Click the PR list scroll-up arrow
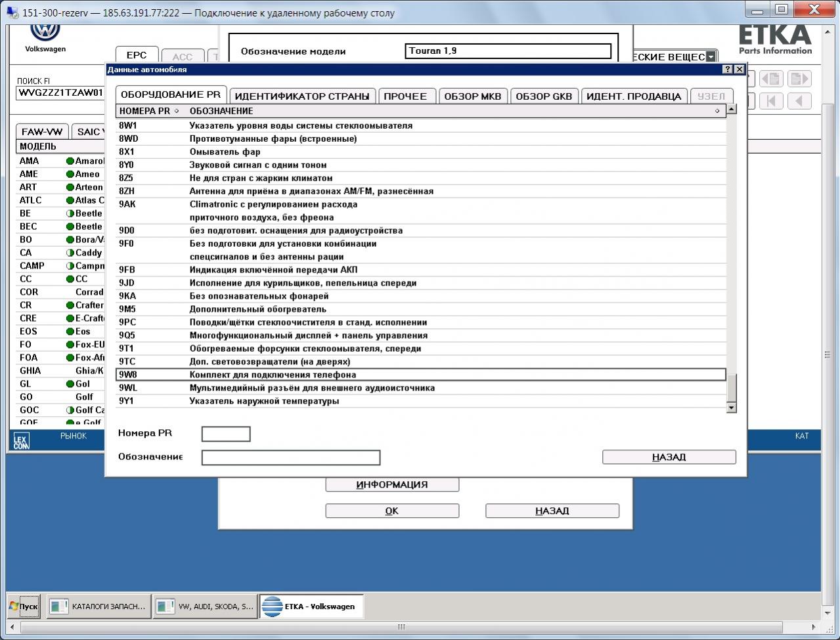The height and width of the screenshot is (640, 840). coord(732,109)
